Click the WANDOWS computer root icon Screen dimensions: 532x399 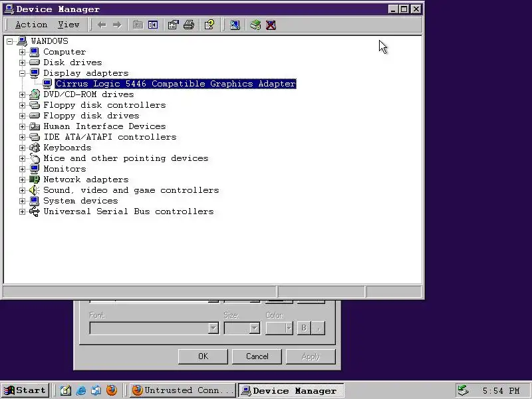click(x=22, y=41)
